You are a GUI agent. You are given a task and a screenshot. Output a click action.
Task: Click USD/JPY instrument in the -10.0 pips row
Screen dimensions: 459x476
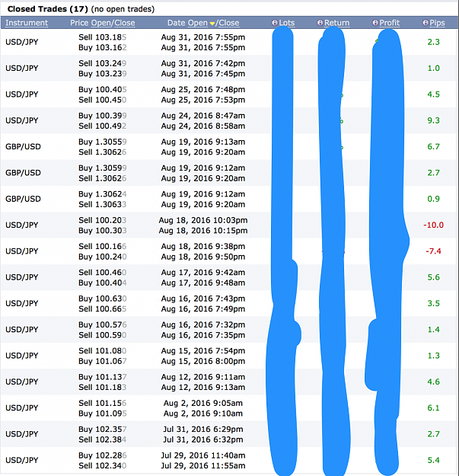(x=22, y=225)
